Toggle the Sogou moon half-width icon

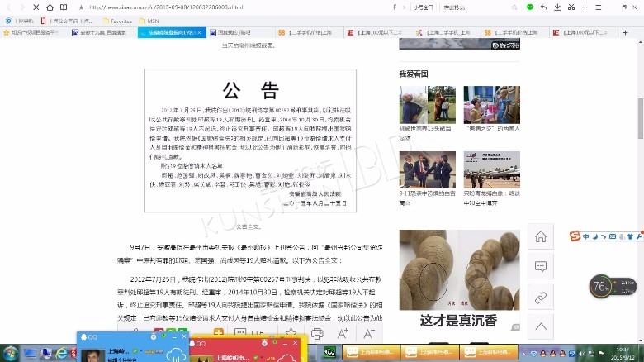coord(594,237)
